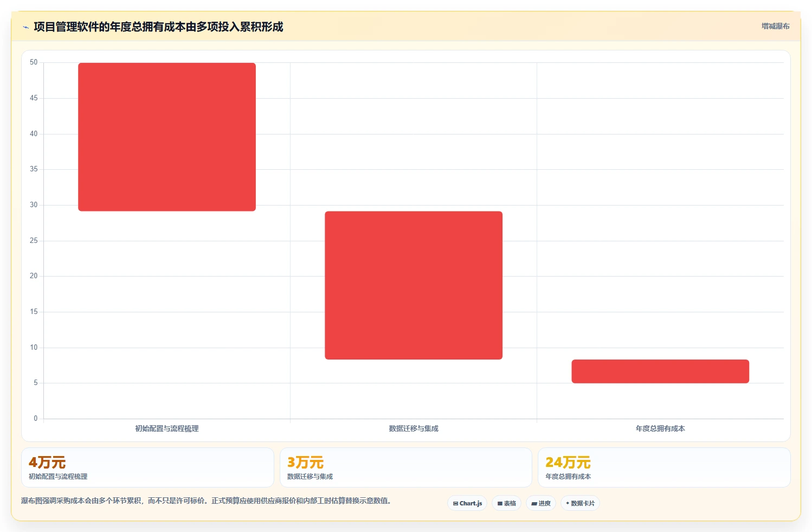
Task: Click x-axis label 年度总拥有成本
Action: click(660, 428)
